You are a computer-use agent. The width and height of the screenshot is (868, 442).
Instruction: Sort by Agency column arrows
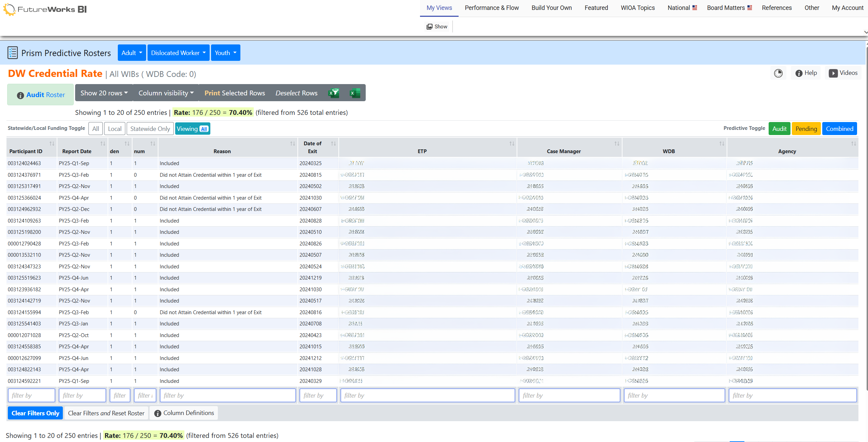point(854,144)
